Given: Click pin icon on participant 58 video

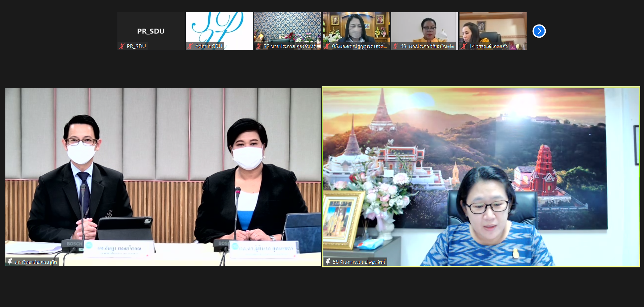Looking at the screenshot, I should pyautogui.click(x=328, y=261).
